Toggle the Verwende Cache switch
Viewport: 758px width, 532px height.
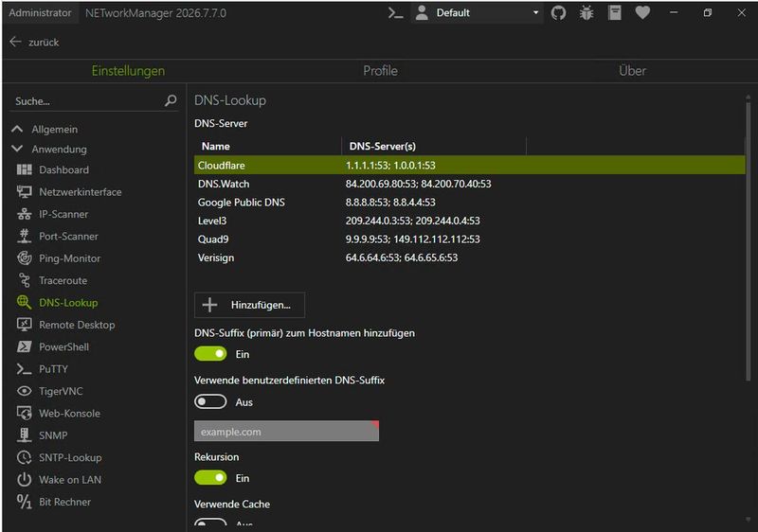[x=210, y=523]
